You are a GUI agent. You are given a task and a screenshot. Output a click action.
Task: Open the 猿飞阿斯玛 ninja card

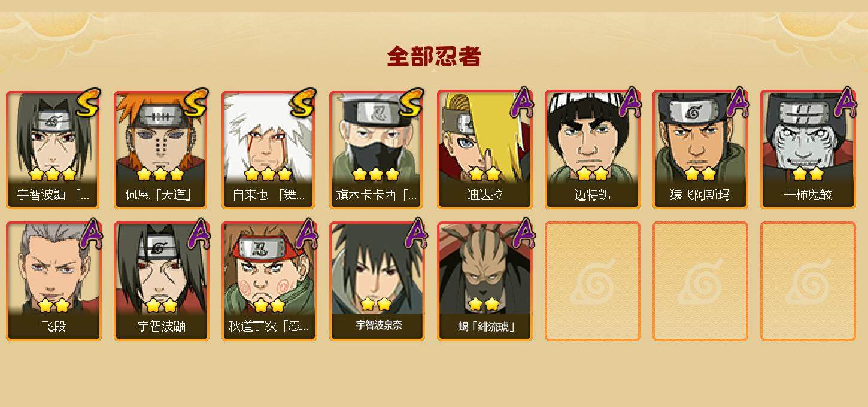point(700,150)
